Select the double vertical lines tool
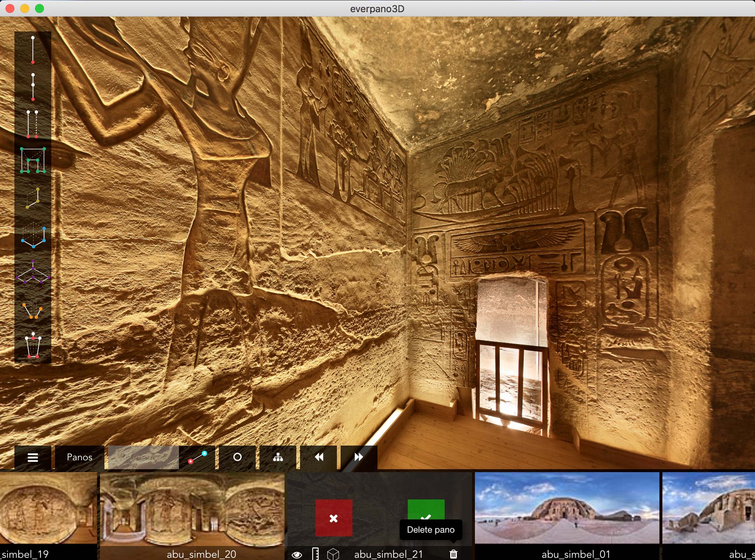755x560 pixels. coord(32,124)
